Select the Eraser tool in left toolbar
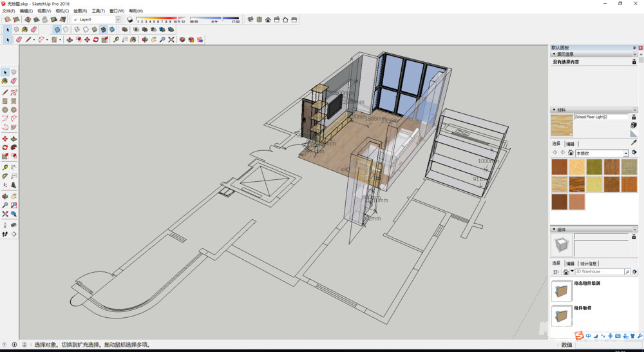 click(x=14, y=82)
